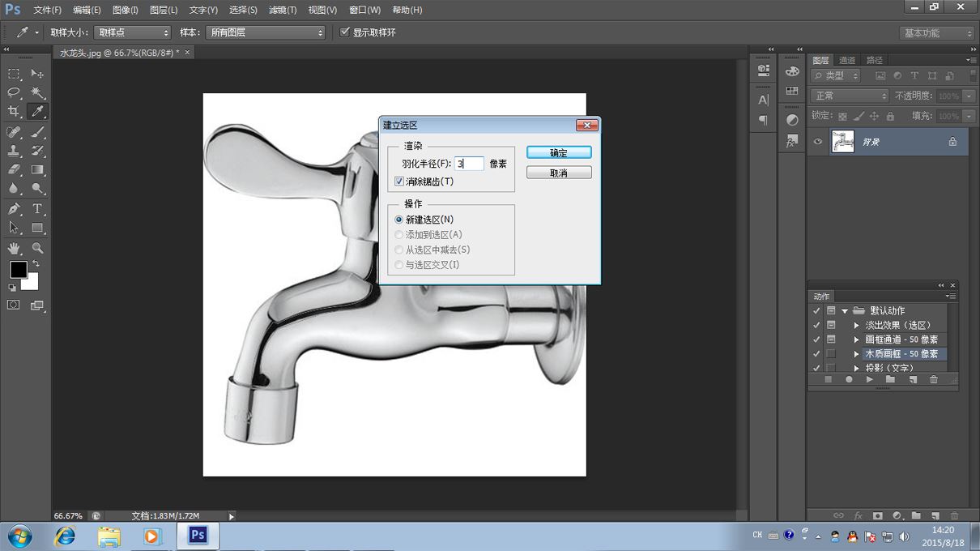Open the 取样大小 dropdown
Screen dimensions: 980x551
point(132,32)
